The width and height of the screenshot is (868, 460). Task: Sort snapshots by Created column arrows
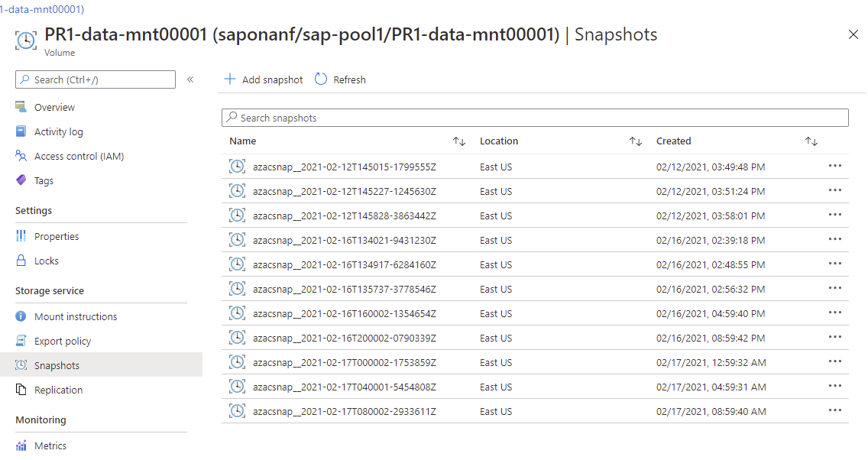coord(811,141)
